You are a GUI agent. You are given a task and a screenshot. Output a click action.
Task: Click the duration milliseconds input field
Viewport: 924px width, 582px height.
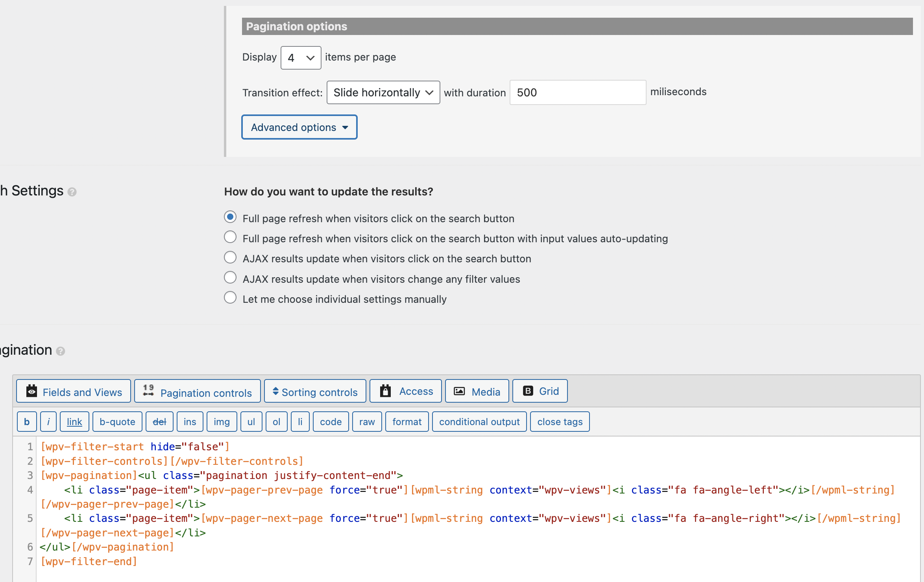pos(578,92)
